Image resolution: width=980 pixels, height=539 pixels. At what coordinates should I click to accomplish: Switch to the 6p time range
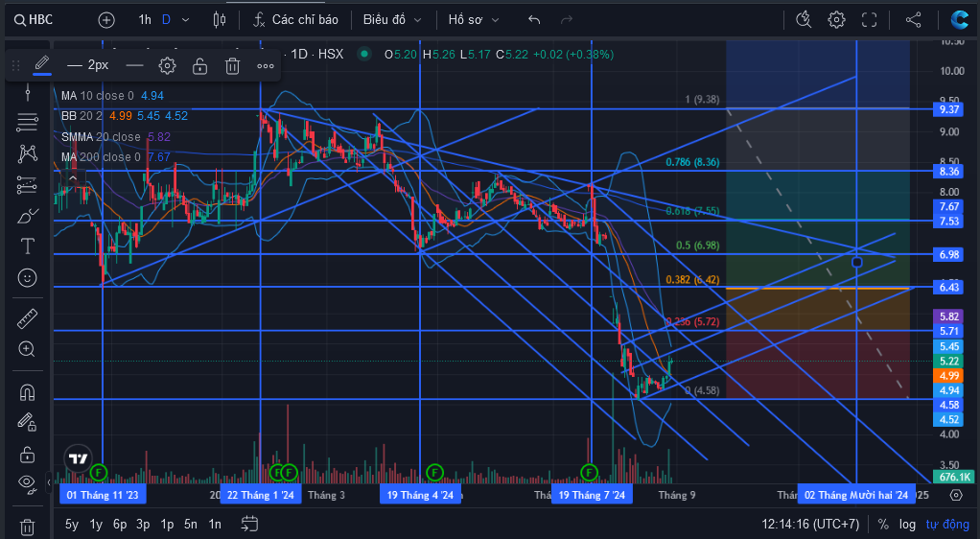(119, 524)
